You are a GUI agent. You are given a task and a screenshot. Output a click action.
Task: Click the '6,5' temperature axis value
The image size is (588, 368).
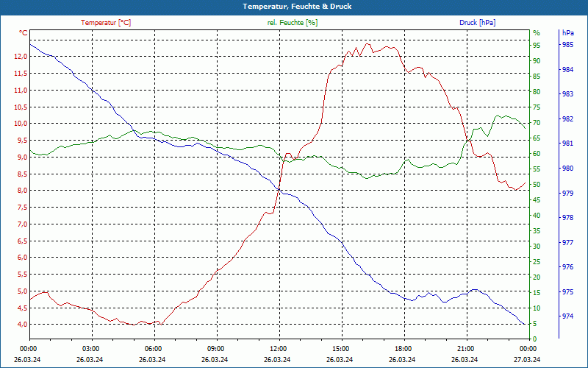coord(22,241)
